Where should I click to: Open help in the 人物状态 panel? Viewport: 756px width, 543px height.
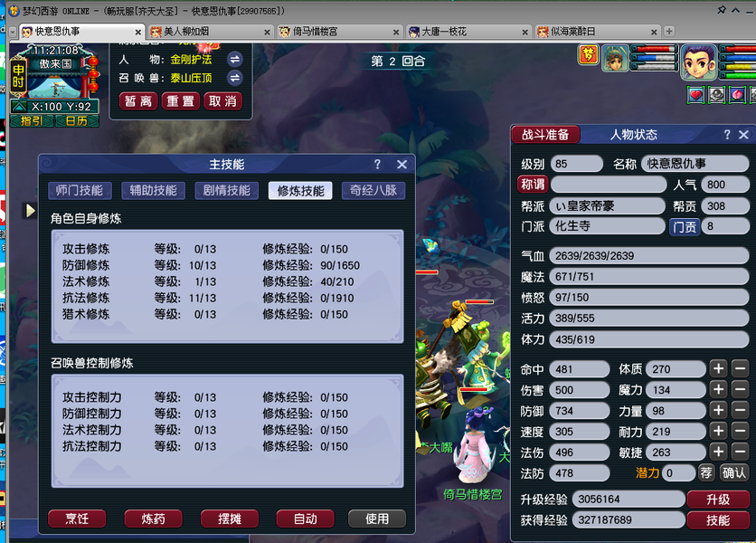(x=727, y=135)
